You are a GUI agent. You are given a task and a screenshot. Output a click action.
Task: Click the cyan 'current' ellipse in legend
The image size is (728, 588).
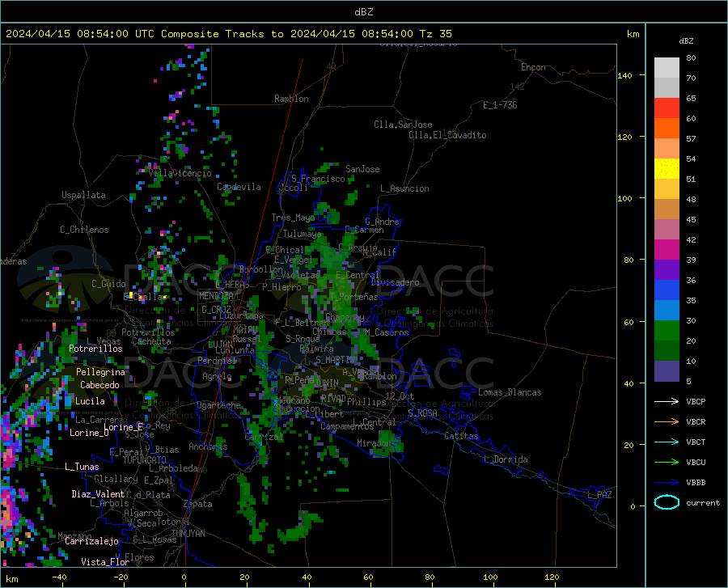point(667,502)
